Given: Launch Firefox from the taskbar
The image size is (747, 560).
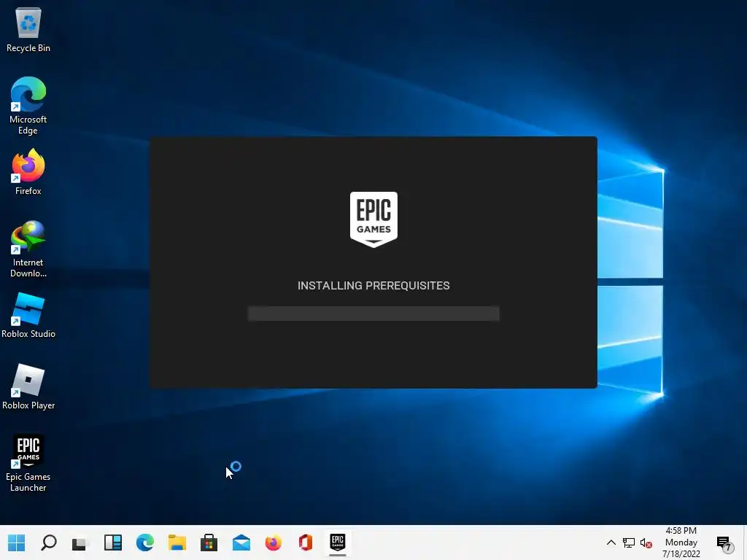Looking at the screenshot, I should (x=273, y=542).
